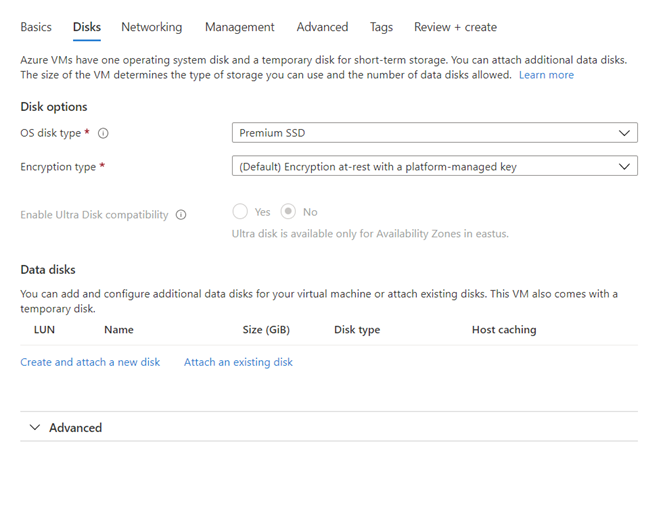Click the Data disks heading
The width and height of the screenshot is (665, 505).
48,270
